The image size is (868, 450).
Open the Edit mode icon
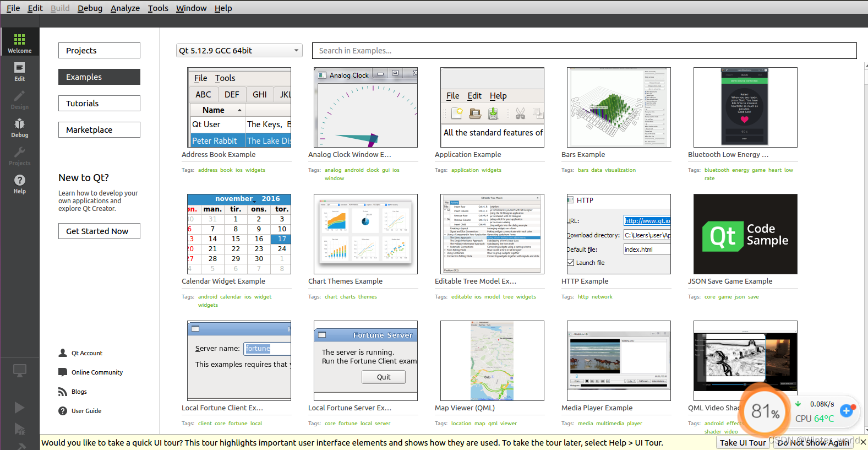[19, 68]
